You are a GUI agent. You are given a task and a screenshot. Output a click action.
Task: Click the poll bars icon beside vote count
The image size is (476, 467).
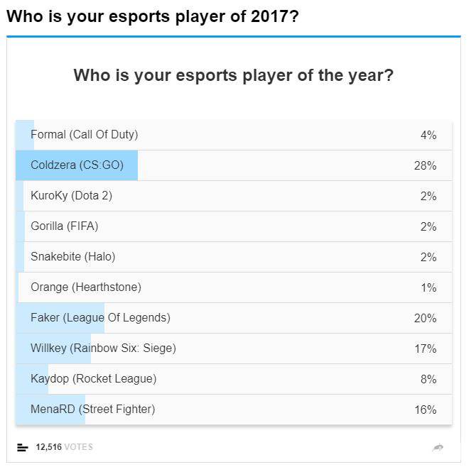[x=23, y=447]
